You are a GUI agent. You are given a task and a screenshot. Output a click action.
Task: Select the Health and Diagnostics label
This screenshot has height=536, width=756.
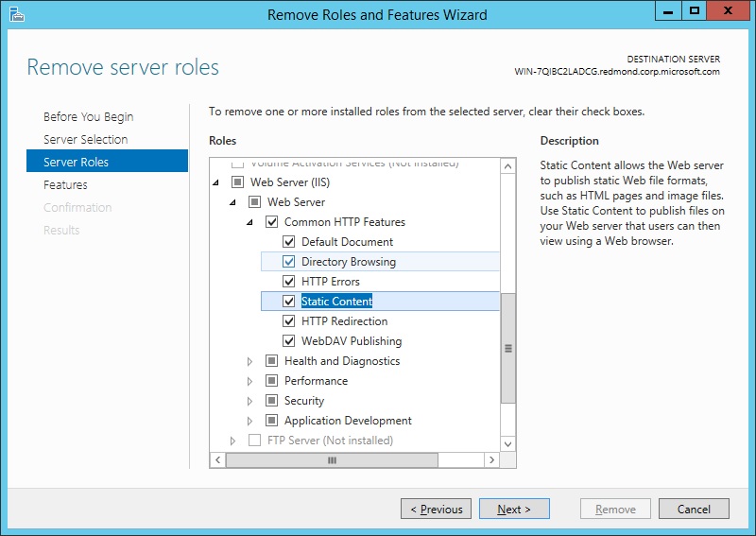click(342, 361)
